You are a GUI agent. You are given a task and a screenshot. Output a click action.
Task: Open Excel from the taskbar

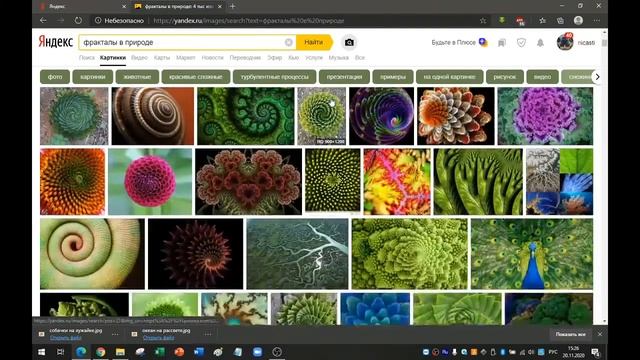160,352
